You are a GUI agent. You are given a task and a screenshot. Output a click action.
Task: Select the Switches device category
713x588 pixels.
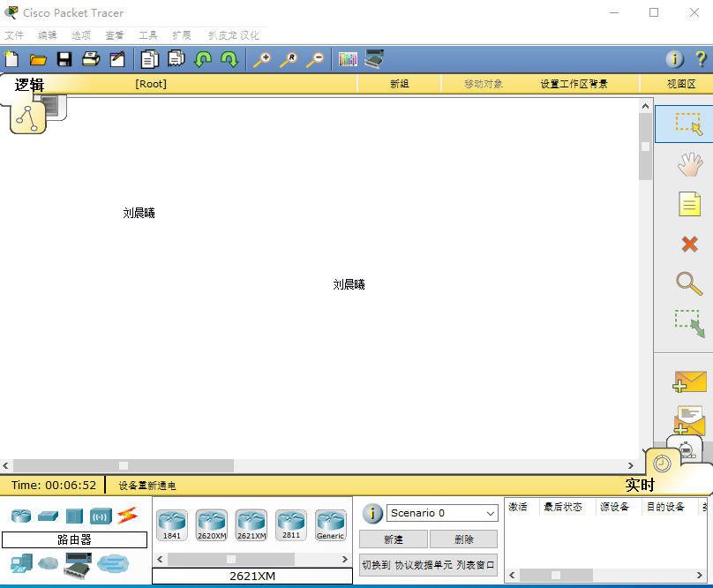(x=48, y=516)
